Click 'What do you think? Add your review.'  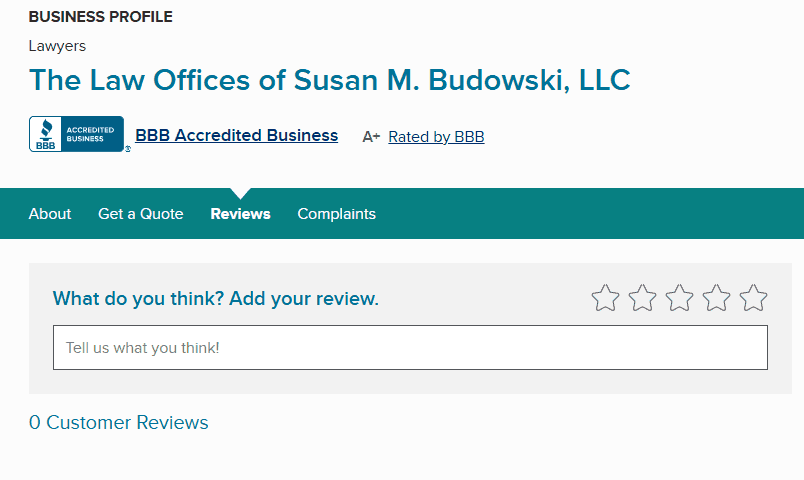[216, 299]
